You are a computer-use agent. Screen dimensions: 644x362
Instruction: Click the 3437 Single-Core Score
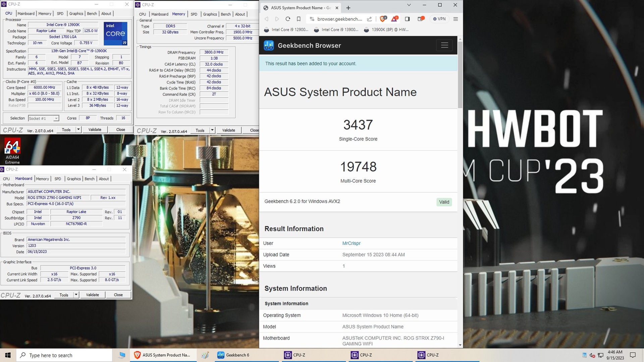tap(358, 125)
